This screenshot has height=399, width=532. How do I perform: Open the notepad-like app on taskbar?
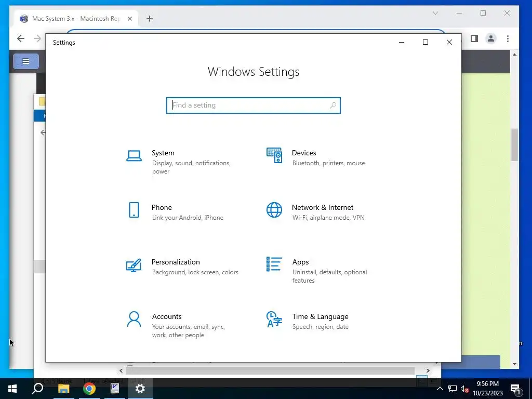click(115, 389)
